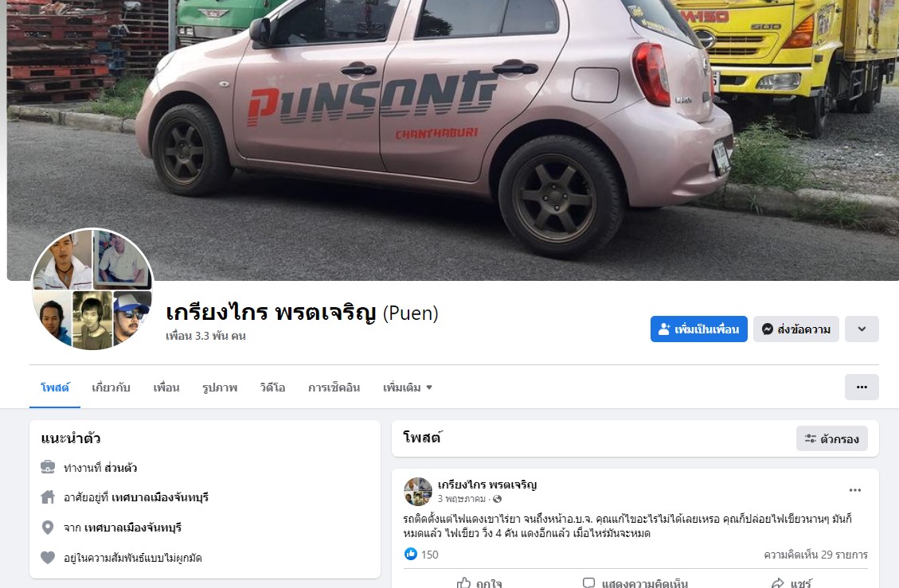Open ความคิดเห็น 29 รายการ comments link
Screen dimensions: 899x588
tap(815, 555)
